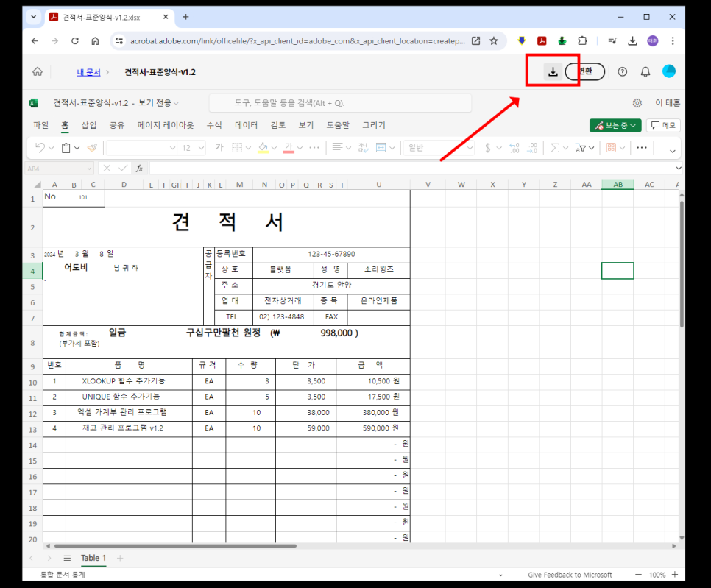Screen dimensions: 711x588
Task: Click the sort and filter icon
Action: click(580, 148)
